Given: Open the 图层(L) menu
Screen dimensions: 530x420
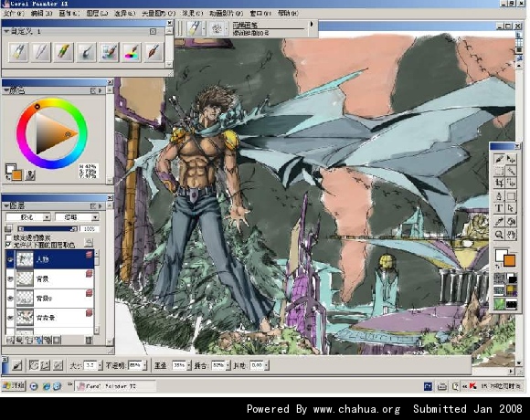Looking at the screenshot, I should pos(97,14).
